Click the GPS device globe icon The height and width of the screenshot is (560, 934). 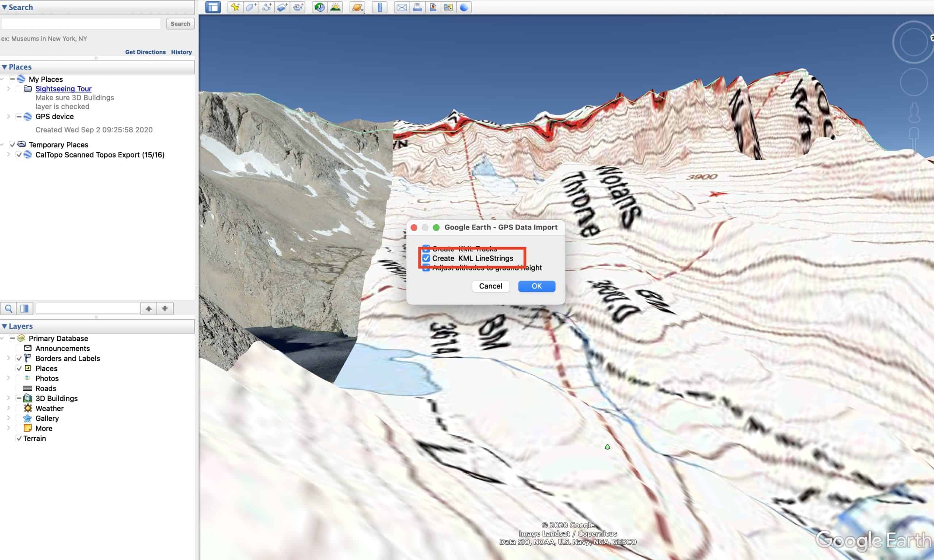coord(28,117)
